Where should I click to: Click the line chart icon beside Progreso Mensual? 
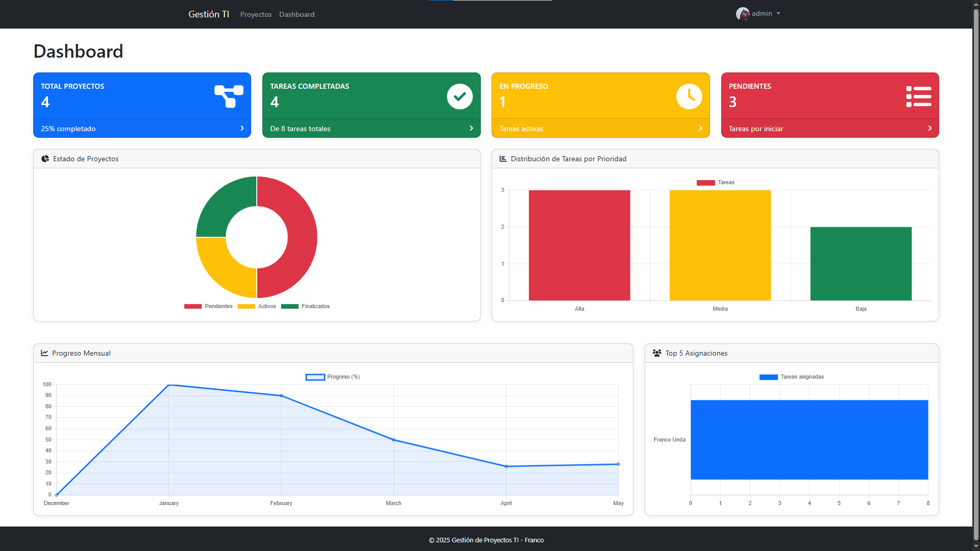point(44,353)
